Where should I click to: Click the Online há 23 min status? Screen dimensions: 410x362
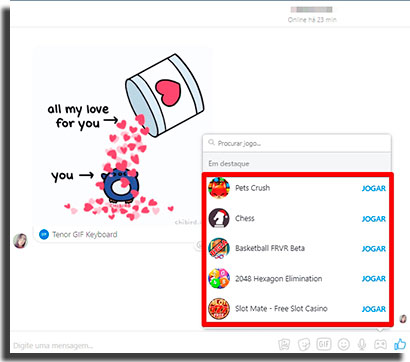click(312, 20)
